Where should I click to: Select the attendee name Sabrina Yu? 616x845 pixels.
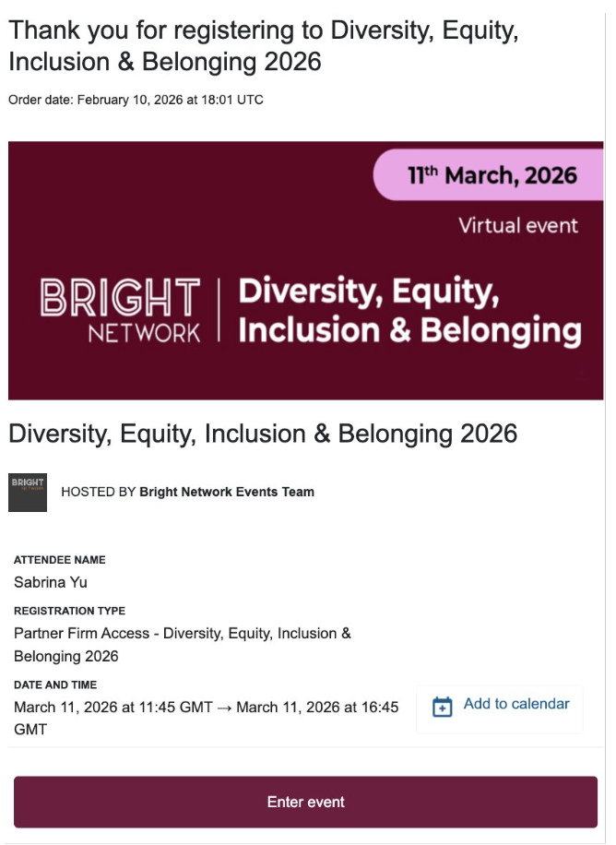pos(51,582)
